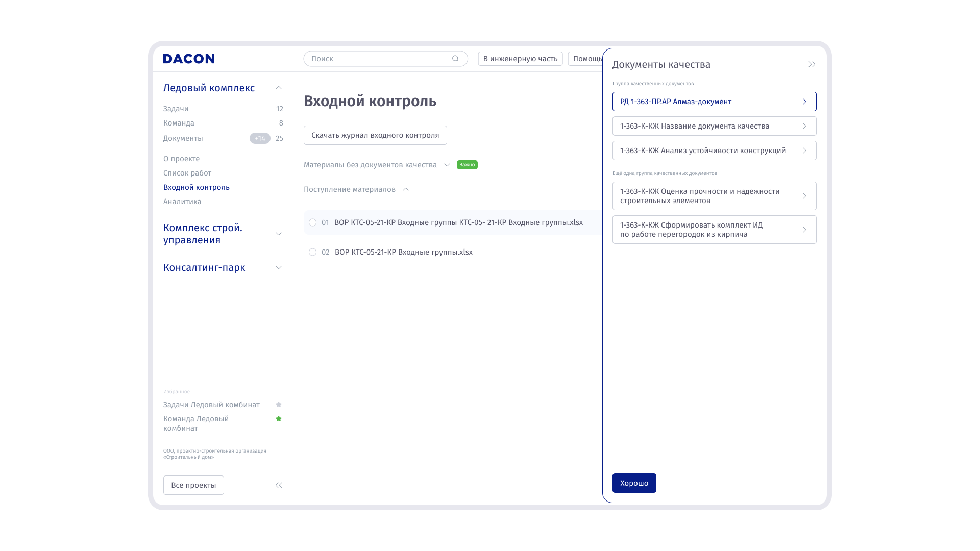Open arrow on РД 1-363-ПР.АР Алмаз-документ
The height and width of the screenshot is (551, 980).
pyautogui.click(x=804, y=102)
